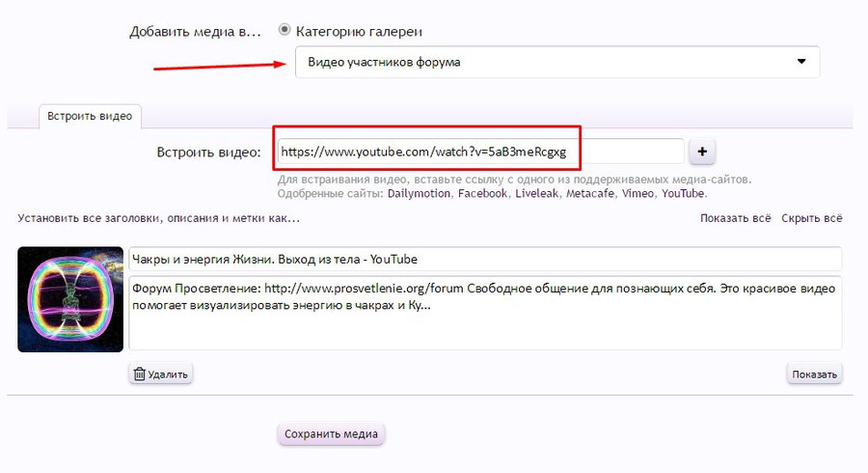Click the 'Скрыть всё' link
Viewport: 868px width, 473px height.
[811, 219]
